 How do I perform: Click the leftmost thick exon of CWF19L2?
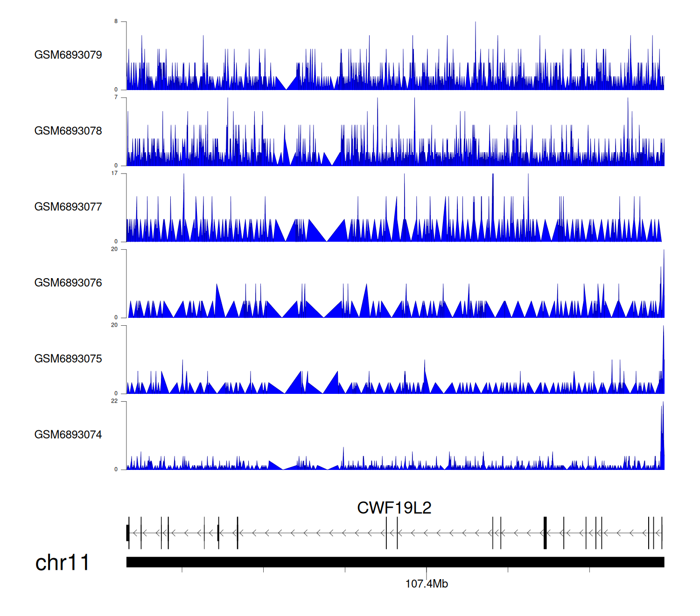pos(128,533)
